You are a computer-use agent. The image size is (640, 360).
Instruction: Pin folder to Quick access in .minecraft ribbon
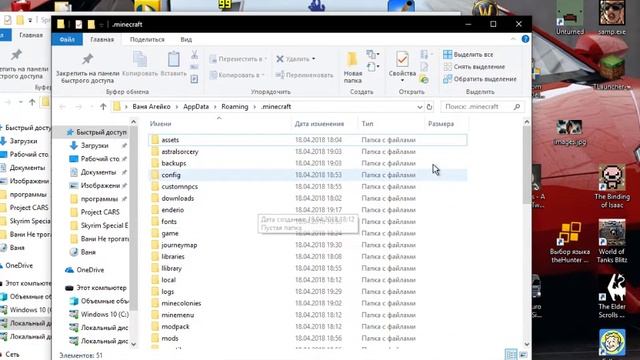(x=87, y=68)
